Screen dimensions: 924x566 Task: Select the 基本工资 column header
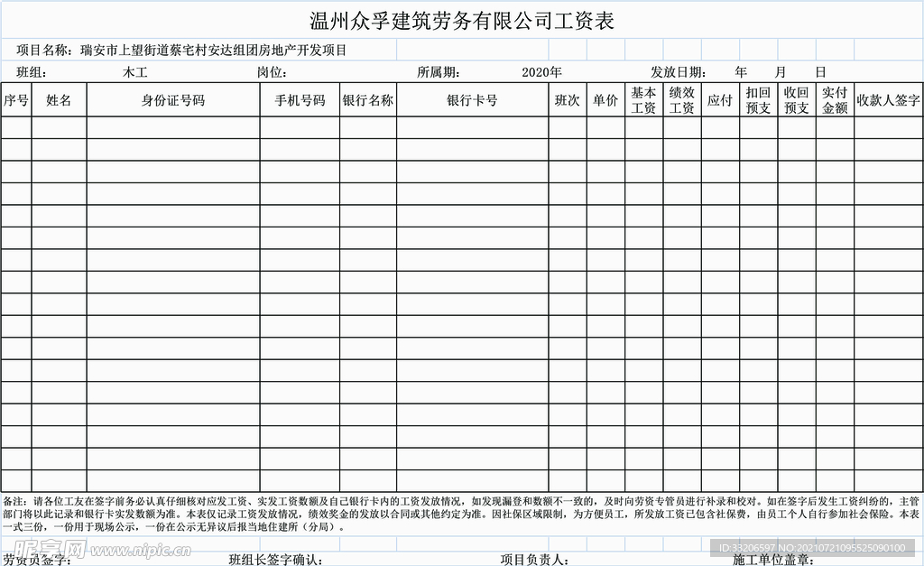click(644, 99)
